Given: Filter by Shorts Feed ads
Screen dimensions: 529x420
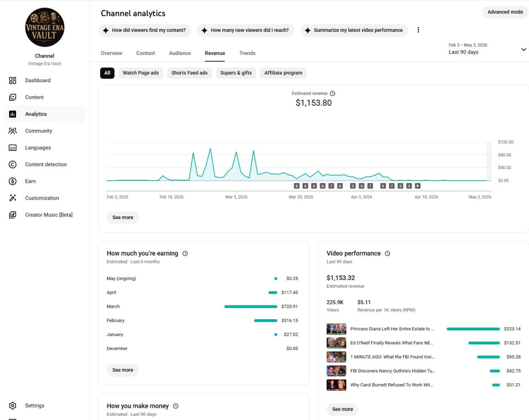Looking at the screenshot, I should pos(189,73).
